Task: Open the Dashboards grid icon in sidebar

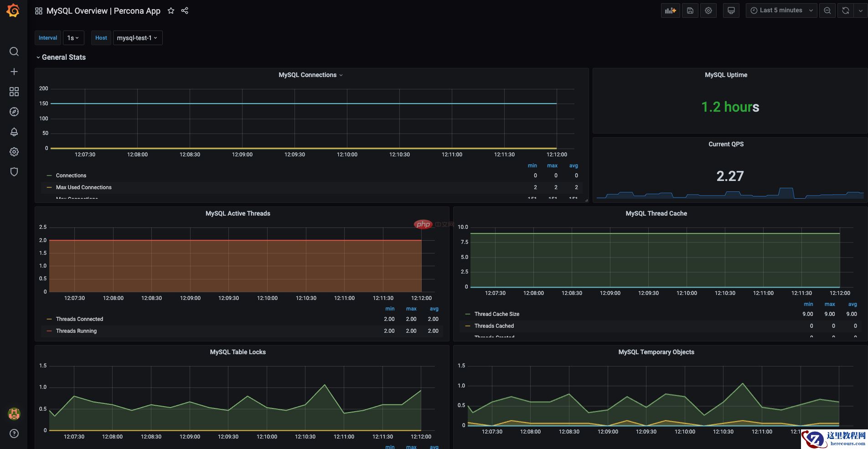Action: pos(14,92)
